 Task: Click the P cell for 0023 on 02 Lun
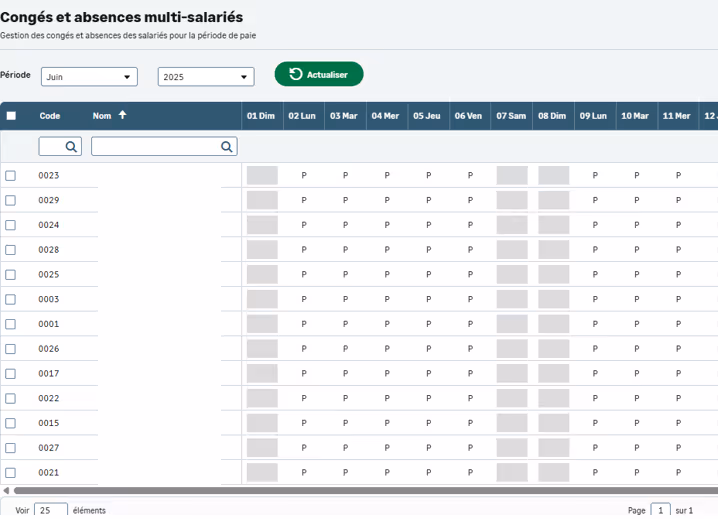(304, 175)
